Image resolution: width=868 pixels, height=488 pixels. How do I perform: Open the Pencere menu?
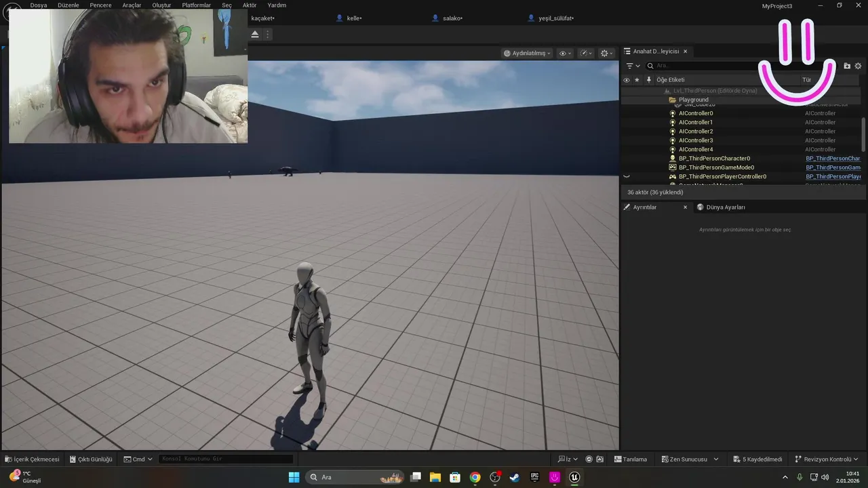(100, 5)
